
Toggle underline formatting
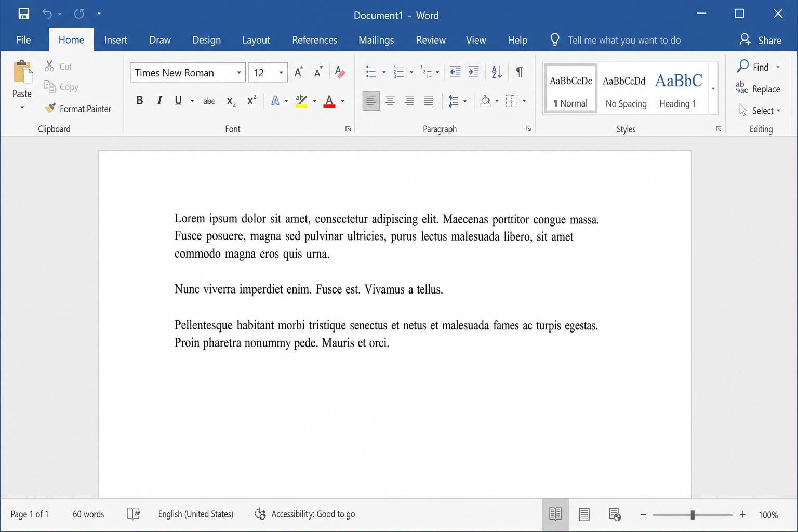(178, 100)
